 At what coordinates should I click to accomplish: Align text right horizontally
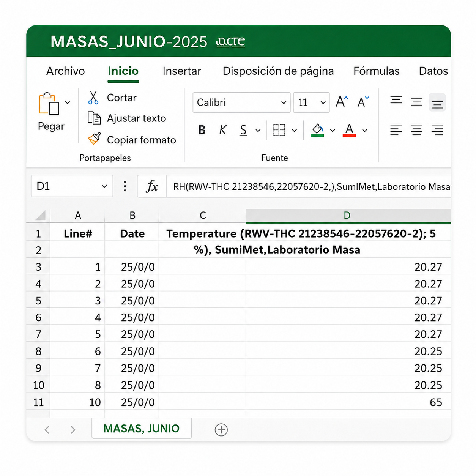pyautogui.click(x=437, y=130)
